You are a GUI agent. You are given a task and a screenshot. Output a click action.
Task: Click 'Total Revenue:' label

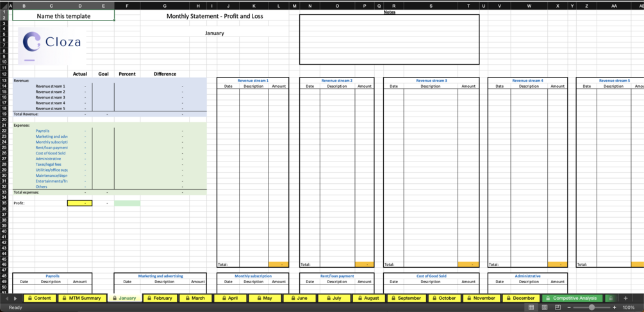[26, 114]
